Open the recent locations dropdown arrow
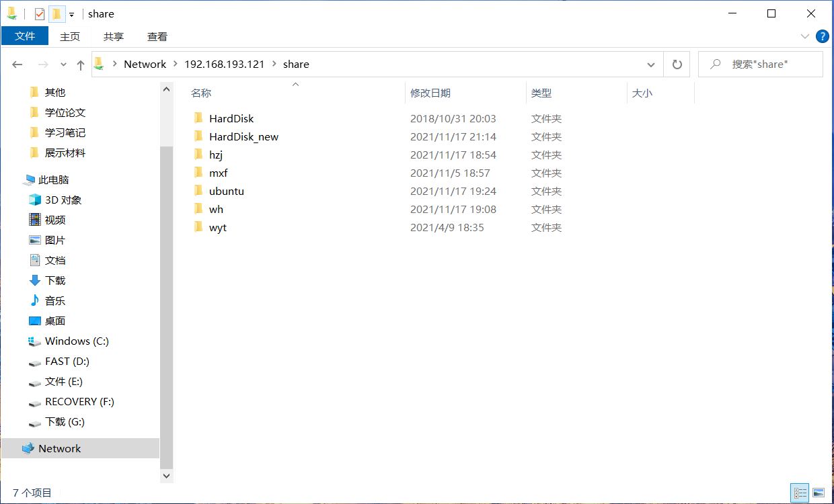This screenshot has height=504, width=834. click(x=64, y=65)
